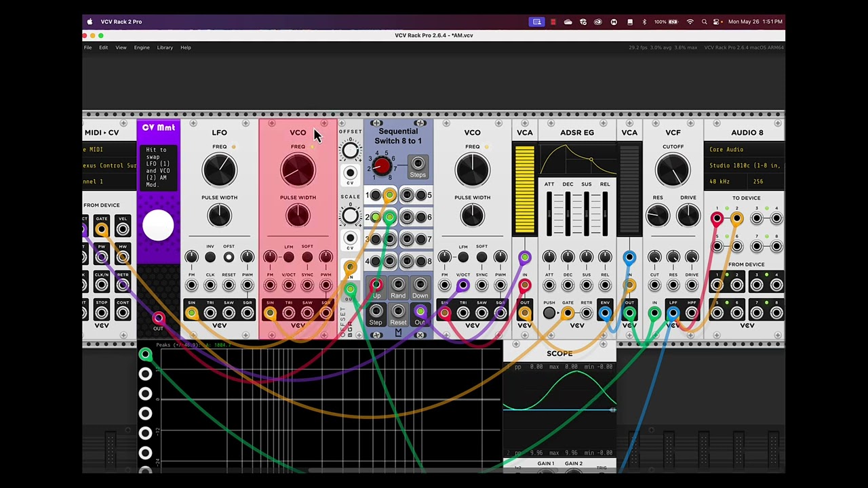Click the Bluetooth icon in the menu bar
The width and height of the screenshot is (868, 488).
[x=644, y=22]
